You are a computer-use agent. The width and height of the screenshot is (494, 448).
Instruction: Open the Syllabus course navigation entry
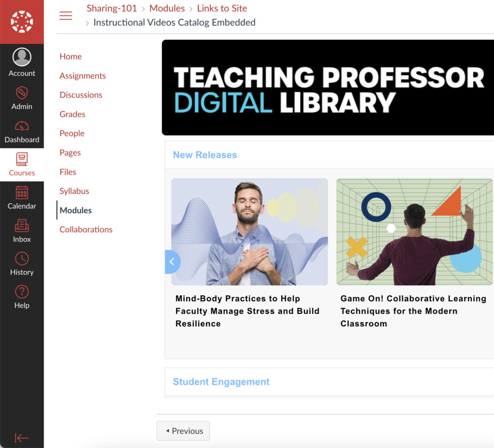[x=74, y=191]
